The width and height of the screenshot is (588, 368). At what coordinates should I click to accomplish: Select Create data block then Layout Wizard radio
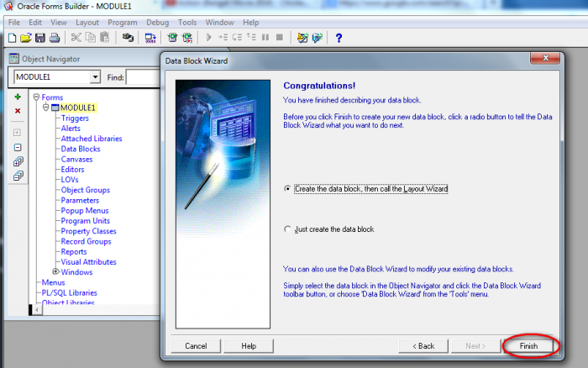[x=287, y=189]
